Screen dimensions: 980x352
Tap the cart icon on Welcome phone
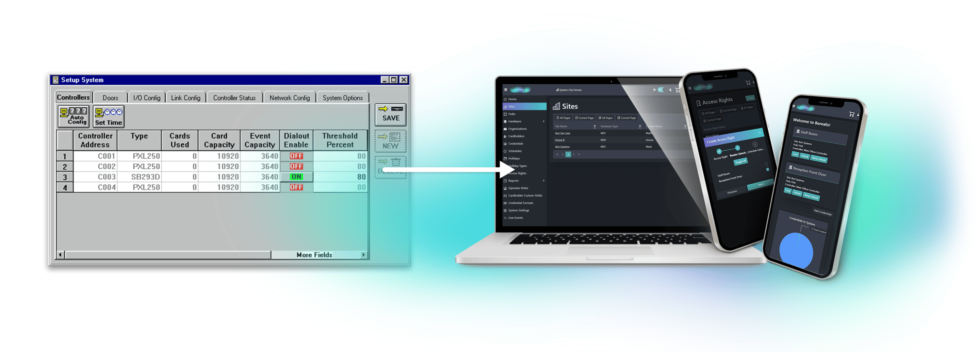click(852, 114)
